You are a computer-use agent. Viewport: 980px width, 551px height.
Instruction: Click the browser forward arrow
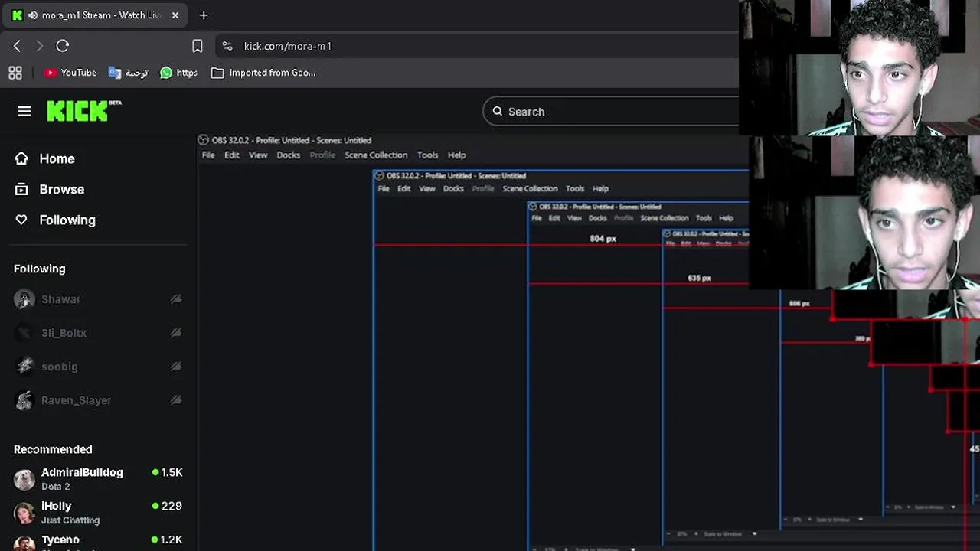point(40,46)
